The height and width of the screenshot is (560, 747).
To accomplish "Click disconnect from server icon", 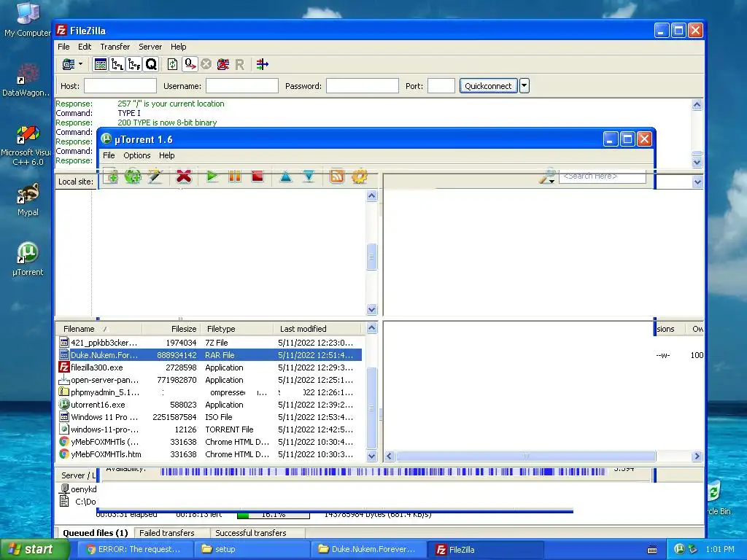I will 223,64.
